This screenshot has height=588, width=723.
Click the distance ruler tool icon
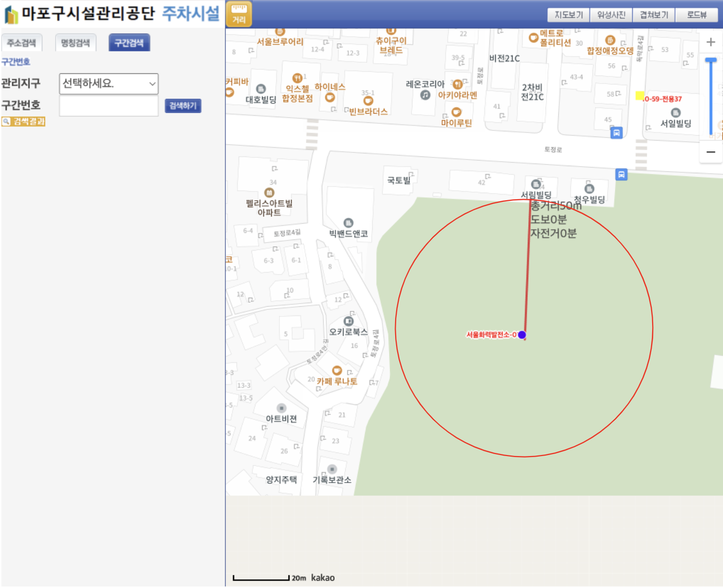click(239, 14)
